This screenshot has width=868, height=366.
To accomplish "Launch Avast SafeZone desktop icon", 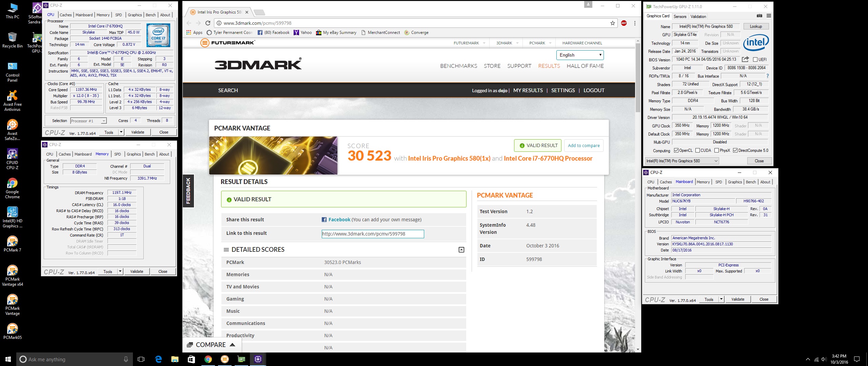I will point(13,130).
